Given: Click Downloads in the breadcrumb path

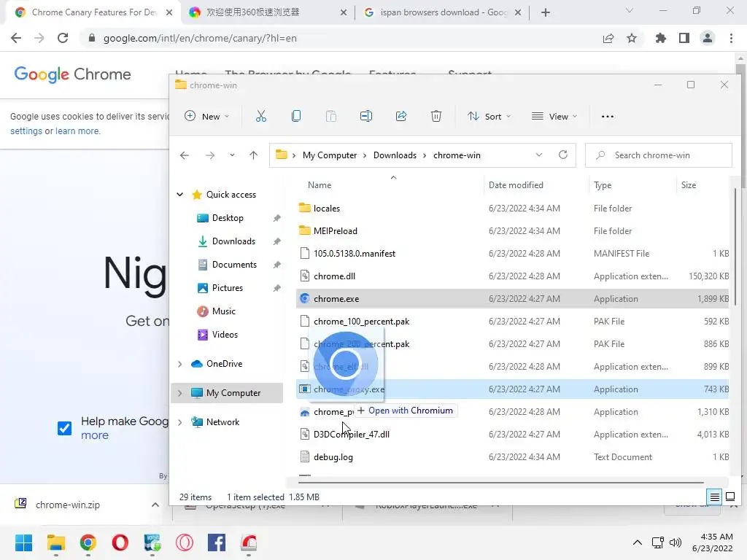Looking at the screenshot, I should [x=395, y=155].
